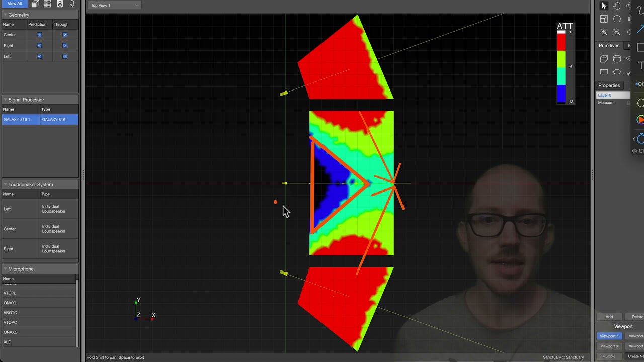
Task: Add a rectangle primitive
Action: pyautogui.click(x=604, y=72)
